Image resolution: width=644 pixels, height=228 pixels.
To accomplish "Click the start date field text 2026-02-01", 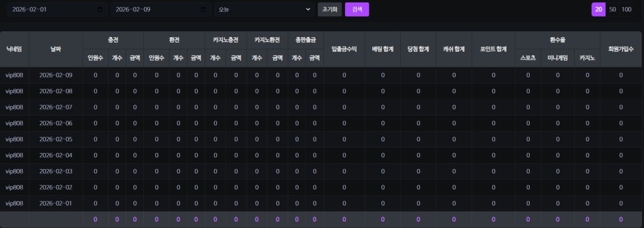I will click(x=30, y=10).
